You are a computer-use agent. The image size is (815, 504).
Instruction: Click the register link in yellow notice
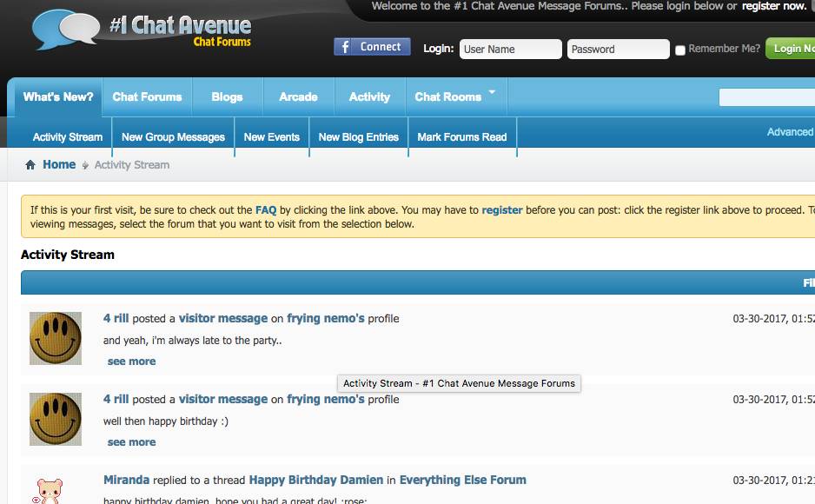coord(502,210)
